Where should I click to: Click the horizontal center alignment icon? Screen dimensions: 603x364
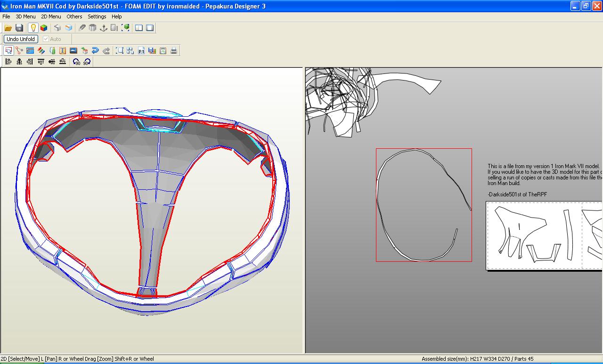click(19, 62)
